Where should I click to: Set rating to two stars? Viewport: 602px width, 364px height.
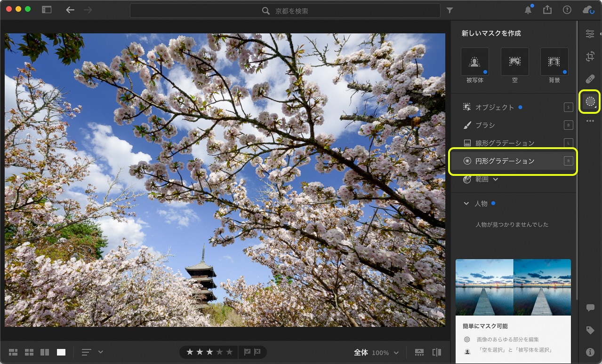click(200, 352)
